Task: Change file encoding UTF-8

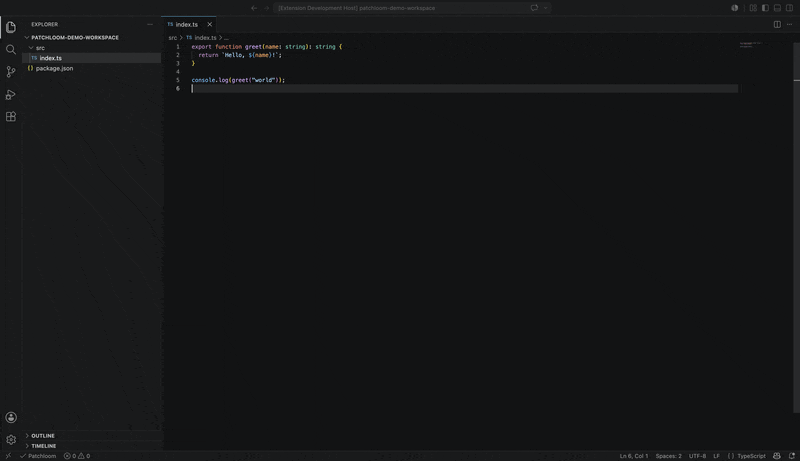Action: coord(697,456)
